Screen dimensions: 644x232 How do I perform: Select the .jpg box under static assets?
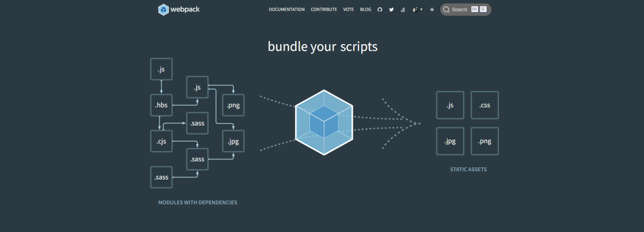point(450,141)
